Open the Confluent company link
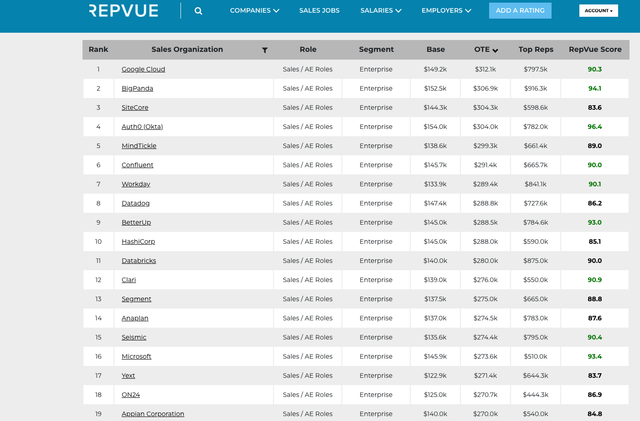Screen dimensions: 640x421 click(137, 165)
